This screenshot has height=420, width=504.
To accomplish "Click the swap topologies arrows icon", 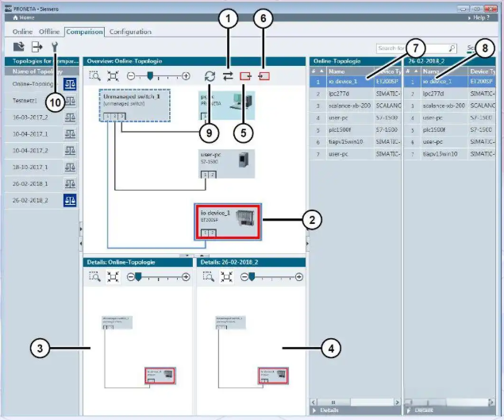I will click(x=228, y=76).
